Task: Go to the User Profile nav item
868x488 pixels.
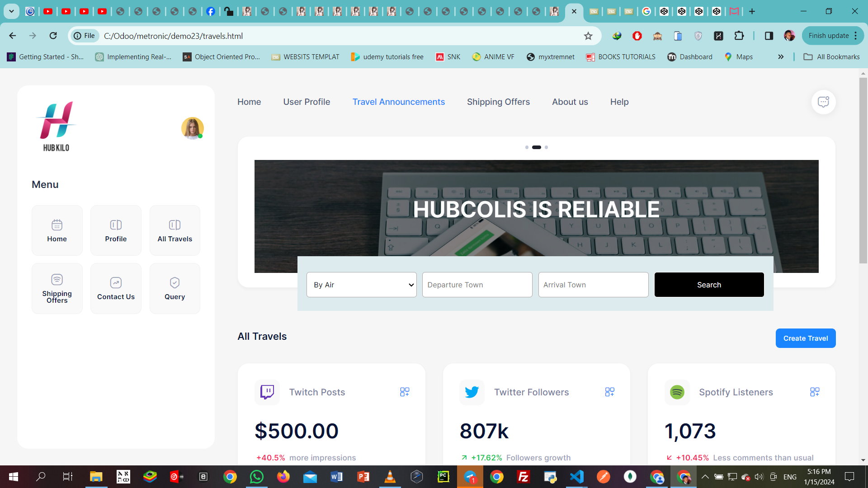Action: click(x=307, y=102)
